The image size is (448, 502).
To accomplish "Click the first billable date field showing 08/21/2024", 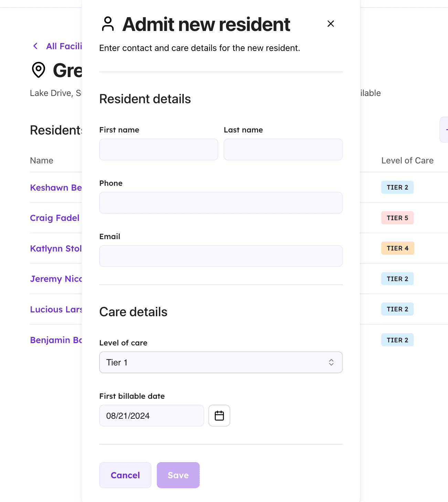I will point(151,416).
